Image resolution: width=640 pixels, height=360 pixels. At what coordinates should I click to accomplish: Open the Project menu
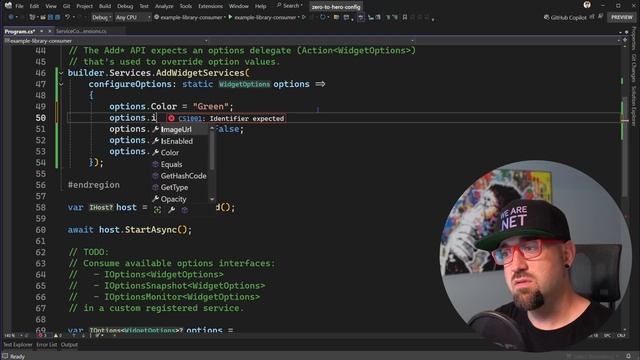[84, 6]
